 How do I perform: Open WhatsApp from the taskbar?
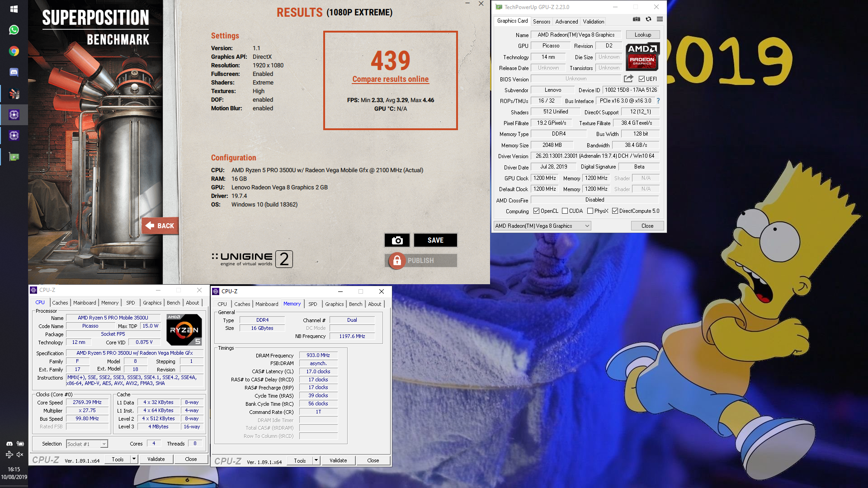14,30
